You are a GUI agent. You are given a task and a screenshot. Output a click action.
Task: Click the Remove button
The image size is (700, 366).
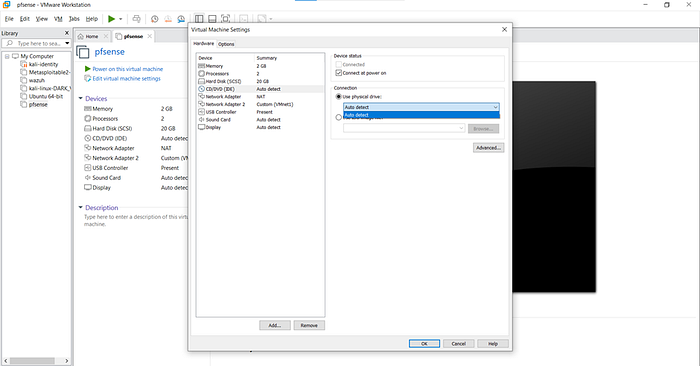pos(309,325)
